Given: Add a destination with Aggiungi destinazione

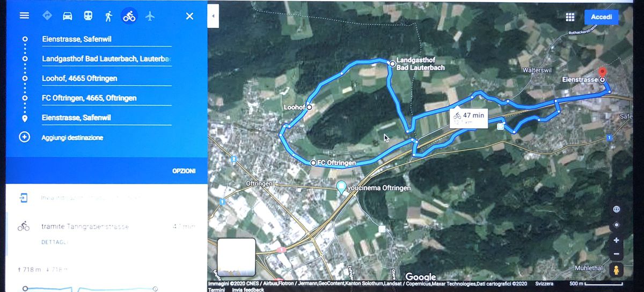Looking at the screenshot, I should coord(72,137).
